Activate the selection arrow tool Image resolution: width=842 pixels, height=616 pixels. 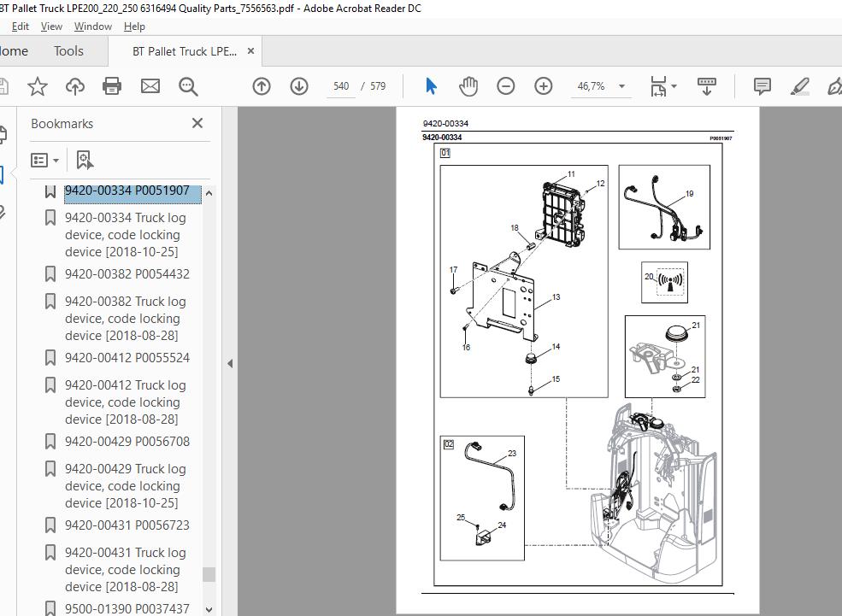431,85
